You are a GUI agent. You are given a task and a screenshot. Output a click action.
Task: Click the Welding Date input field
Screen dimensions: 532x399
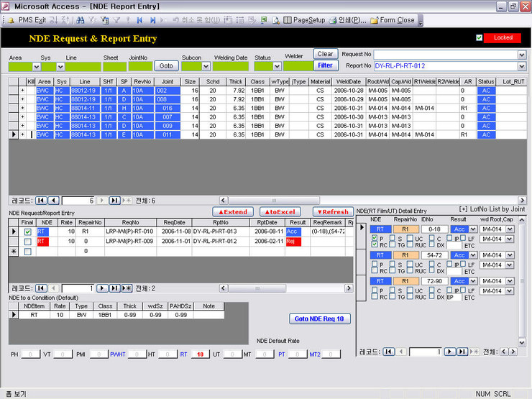(230, 66)
